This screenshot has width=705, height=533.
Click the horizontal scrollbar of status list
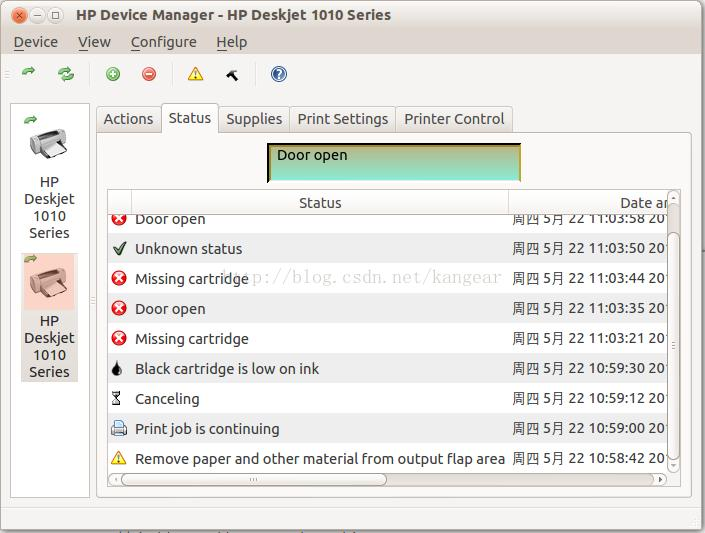(x=250, y=480)
